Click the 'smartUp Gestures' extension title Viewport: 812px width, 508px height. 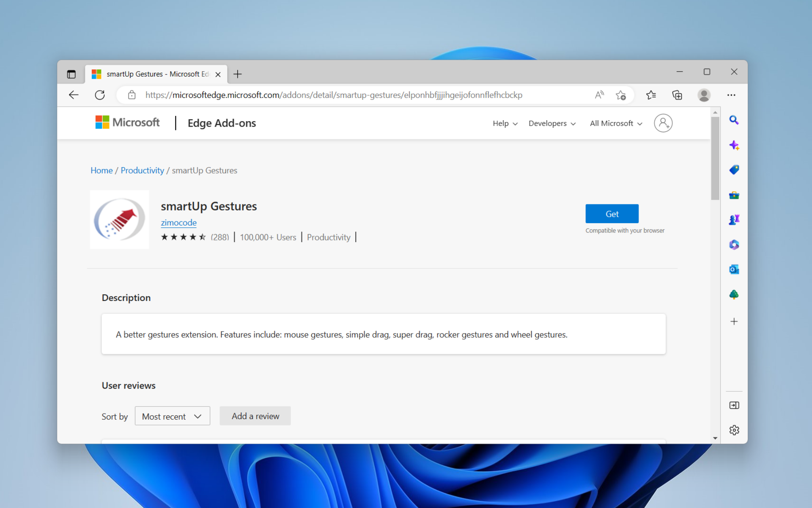pyautogui.click(x=208, y=206)
